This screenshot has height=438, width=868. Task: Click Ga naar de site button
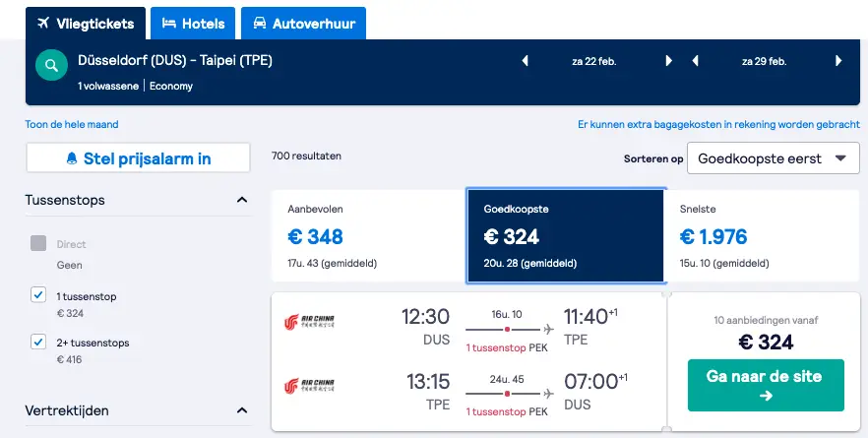click(x=766, y=386)
